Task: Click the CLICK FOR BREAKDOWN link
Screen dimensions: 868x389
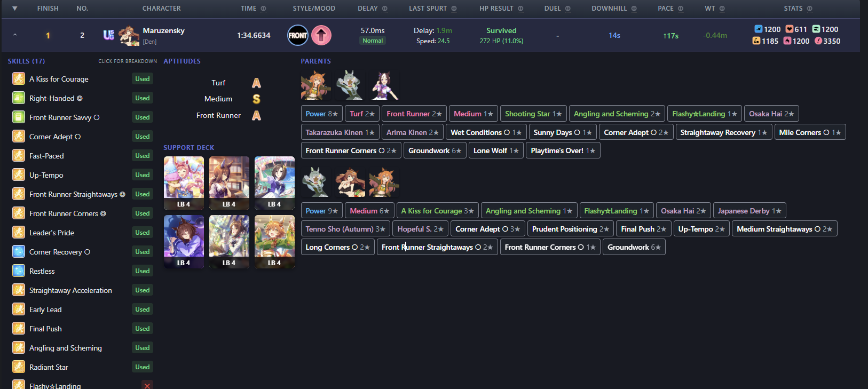Action: coord(128,61)
